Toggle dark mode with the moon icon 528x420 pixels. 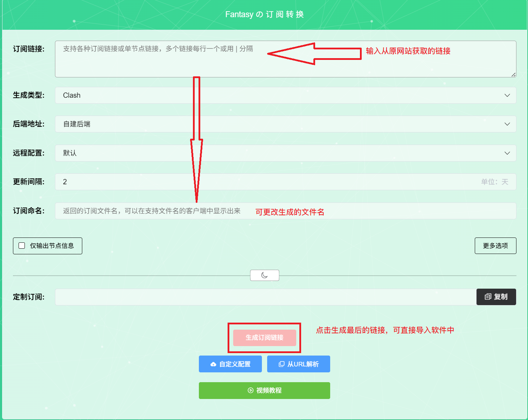(264, 275)
